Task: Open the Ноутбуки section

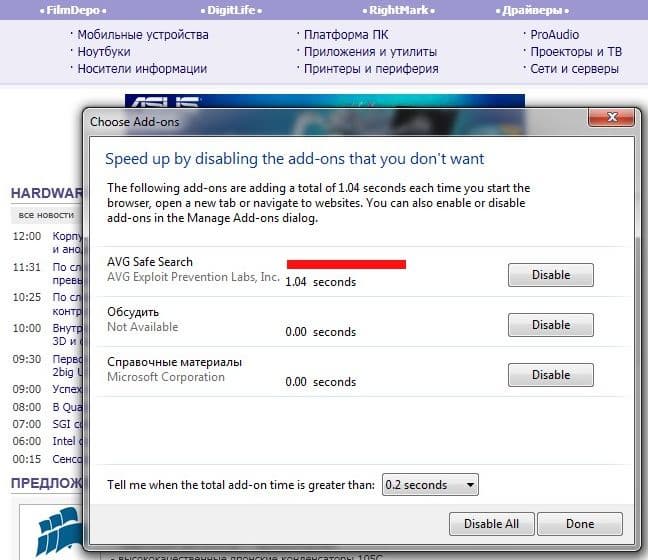Action: (x=104, y=52)
